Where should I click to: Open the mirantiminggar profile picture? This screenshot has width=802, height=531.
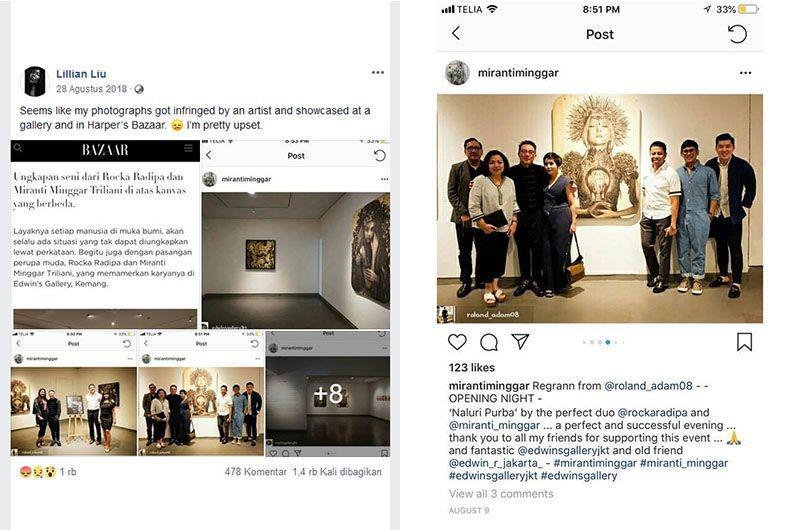point(457,73)
